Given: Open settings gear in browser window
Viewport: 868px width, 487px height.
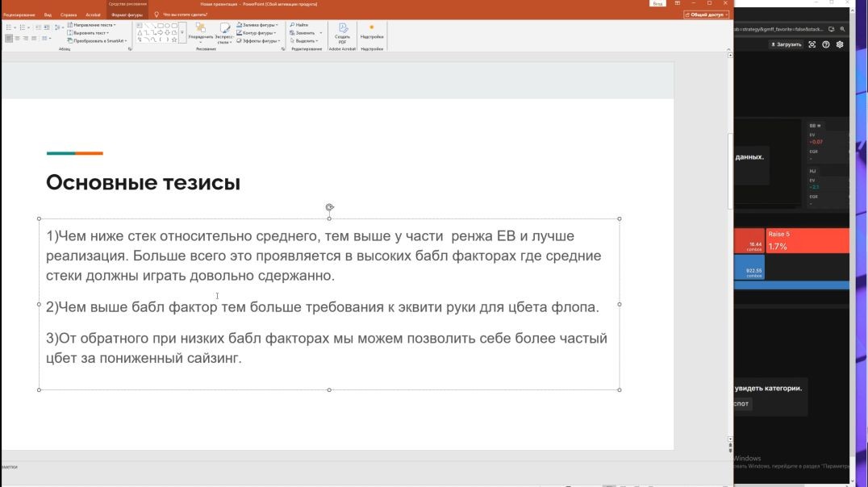Looking at the screenshot, I should click(840, 44).
